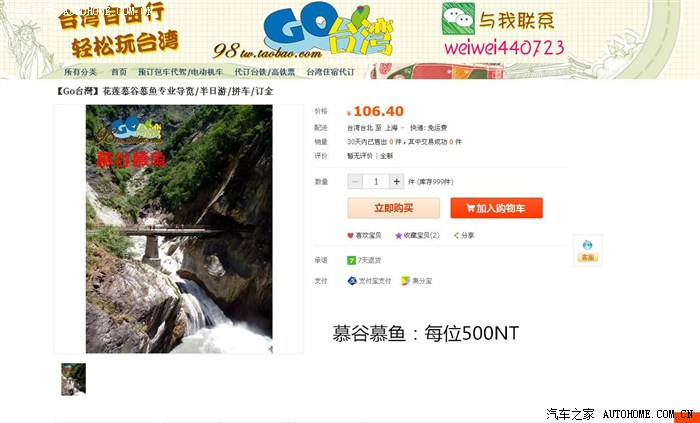Click the heart 喜欢宝贝 icon
This screenshot has width=700, height=423.
[350, 236]
